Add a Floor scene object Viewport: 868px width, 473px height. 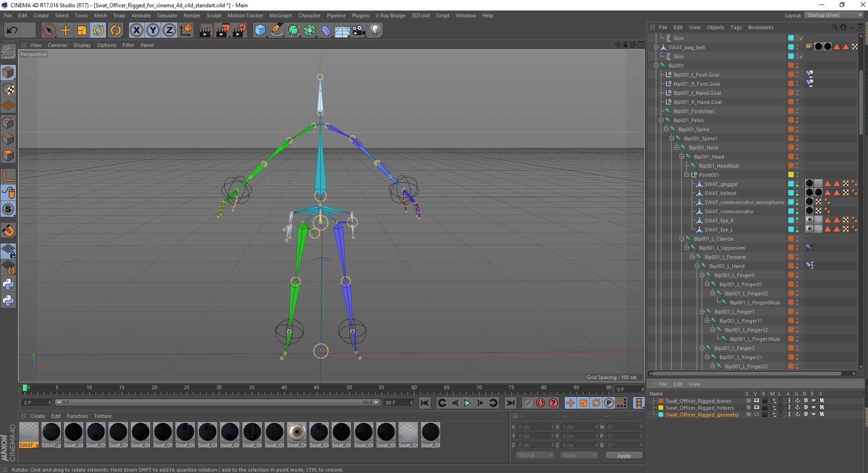click(x=342, y=31)
